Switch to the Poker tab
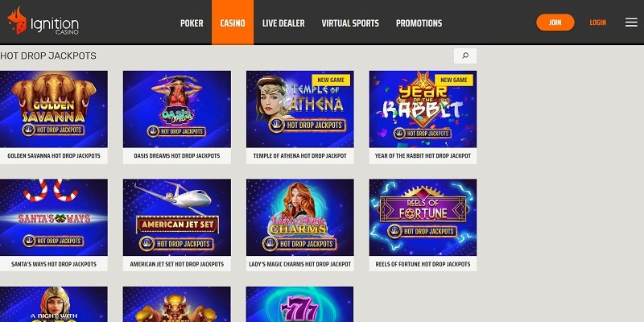The height and width of the screenshot is (322, 644). pos(192,23)
